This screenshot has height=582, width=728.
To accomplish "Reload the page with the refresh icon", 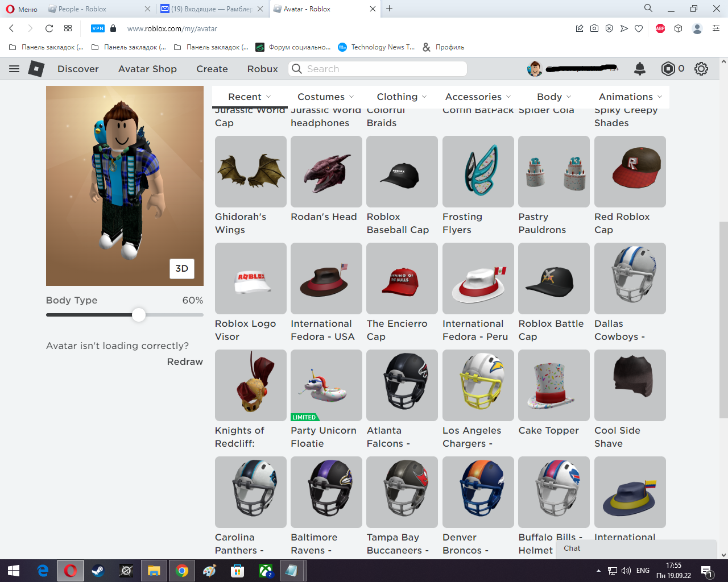I will (x=49, y=28).
